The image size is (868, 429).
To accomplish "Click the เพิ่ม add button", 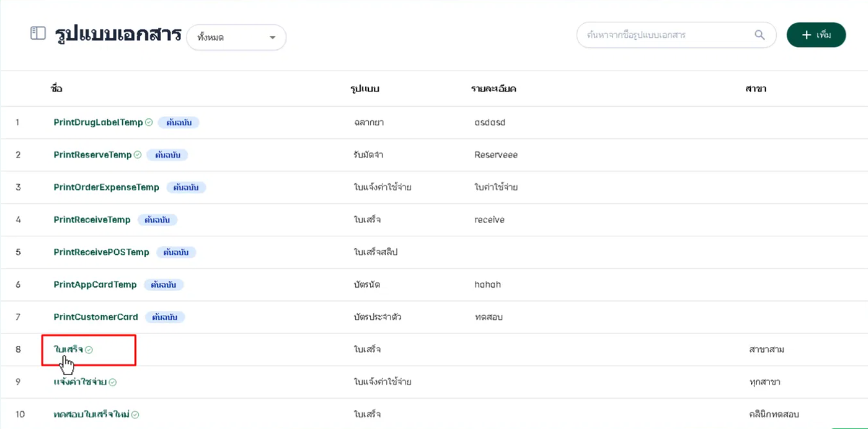I will click(816, 35).
